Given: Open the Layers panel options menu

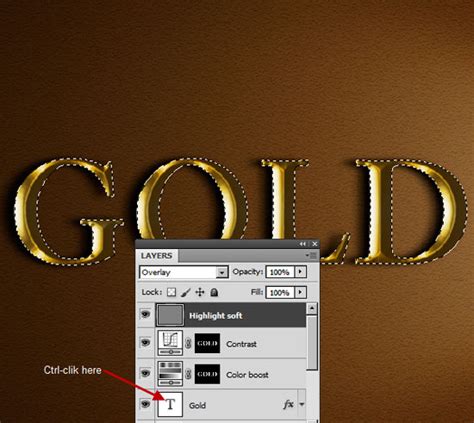Looking at the screenshot, I should tap(312, 256).
